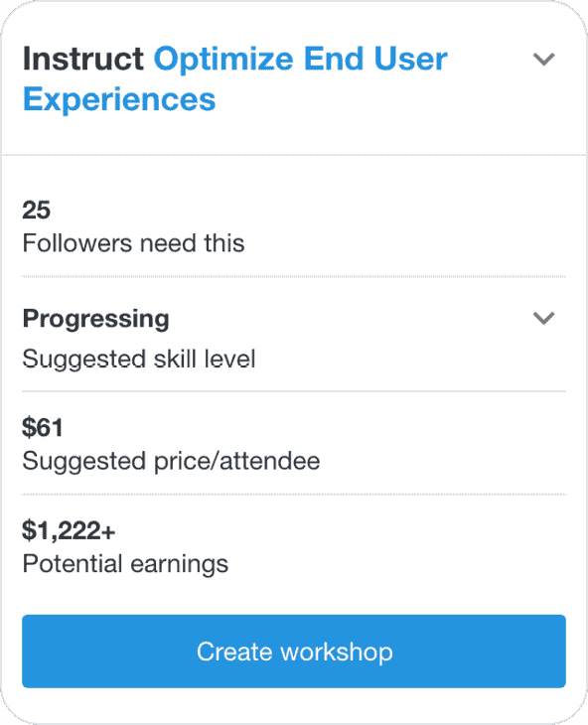Click the word Optimize in the blue title
Viewport: 588px width, 725px height.
pos(223,59)
